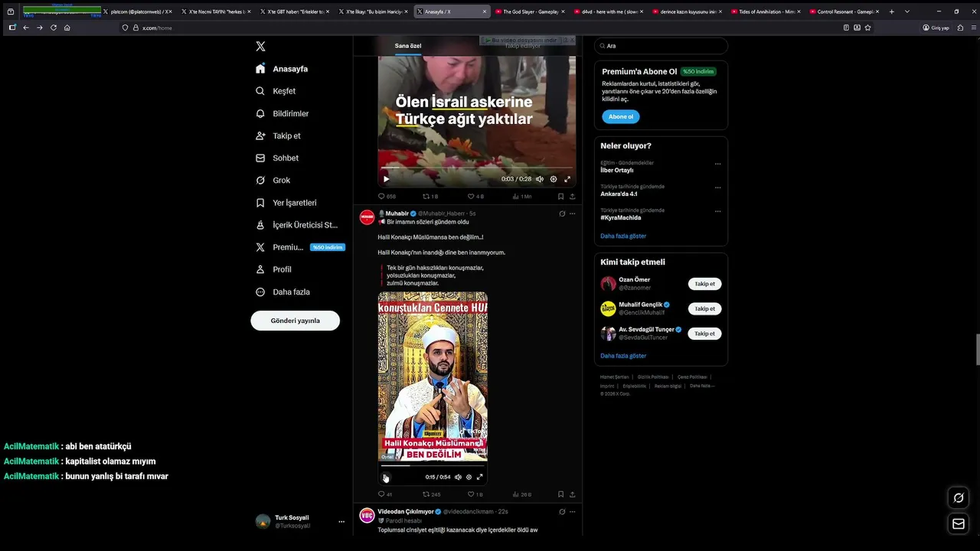
Task: Open the floating Grok button
Action: point(958,498)
